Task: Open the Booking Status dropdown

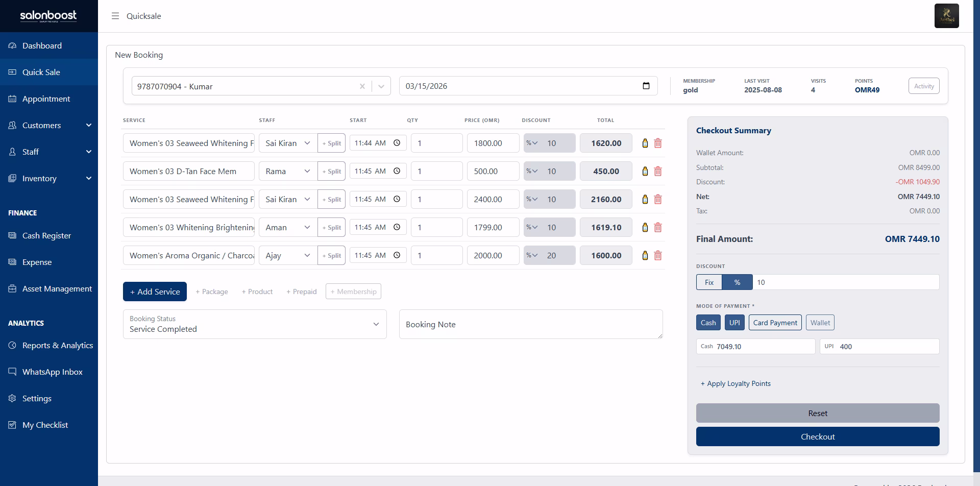Action: (x=255, y=324)
